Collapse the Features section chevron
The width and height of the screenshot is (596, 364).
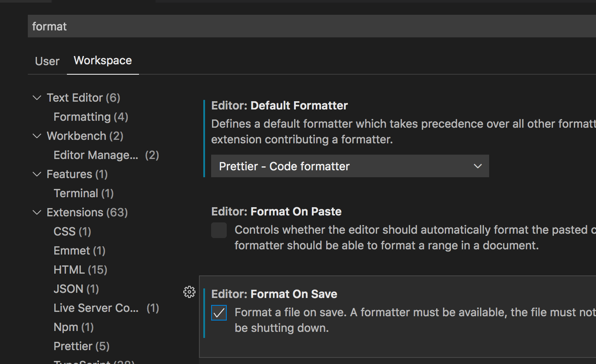tap(37, 174)
